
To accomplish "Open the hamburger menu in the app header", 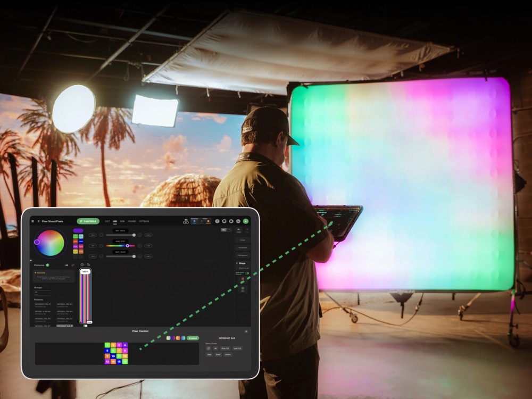I will (x=32, y=221).
